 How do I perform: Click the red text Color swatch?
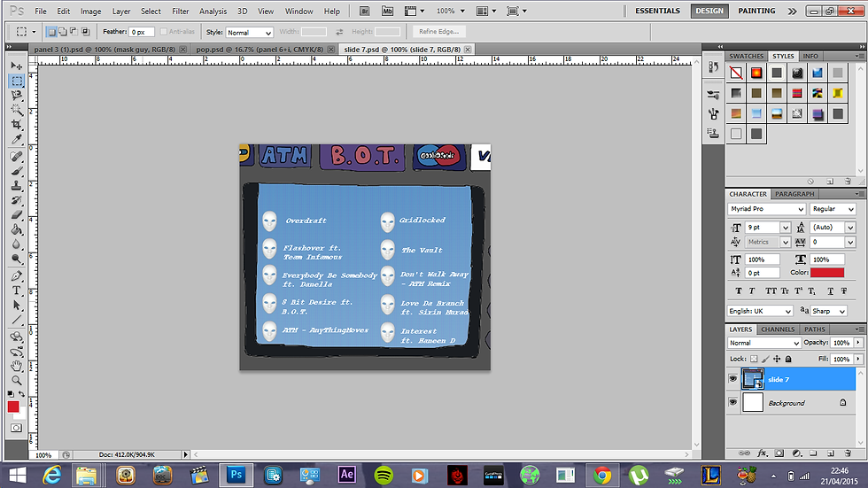827,272
